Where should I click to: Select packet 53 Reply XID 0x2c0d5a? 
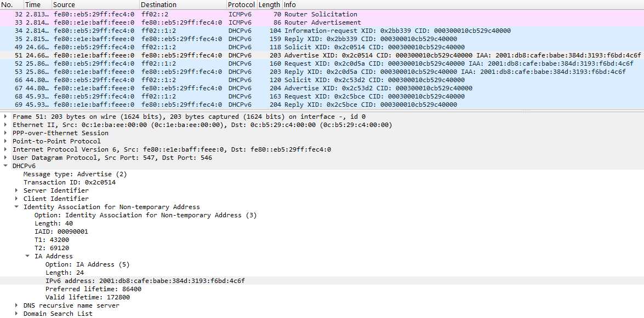click(x=322, y=72)
